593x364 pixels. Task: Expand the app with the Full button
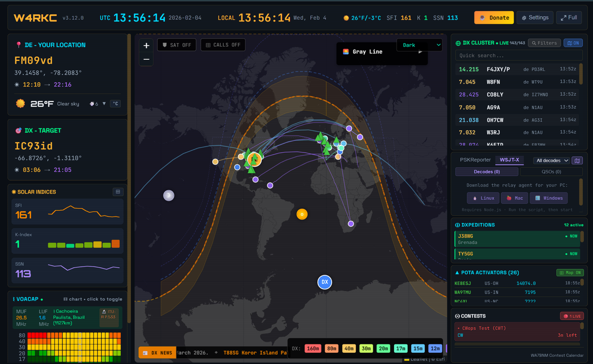click(x=569, y=18)
